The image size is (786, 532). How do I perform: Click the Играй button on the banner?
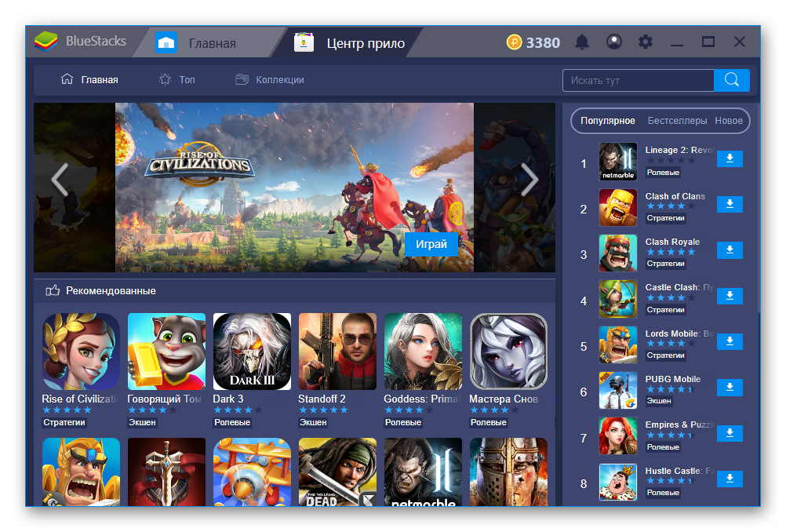(431, 244)
